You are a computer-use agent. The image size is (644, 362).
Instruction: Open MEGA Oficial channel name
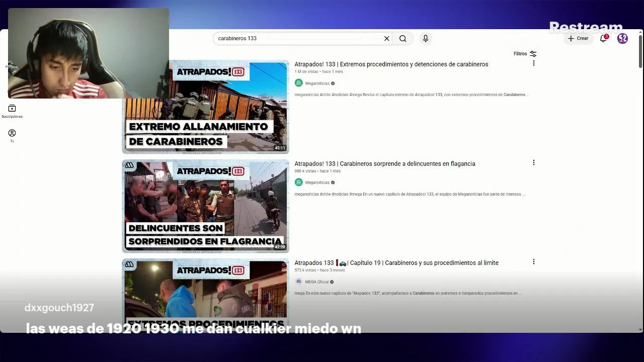pyautogui.click(x=316, y=282)
